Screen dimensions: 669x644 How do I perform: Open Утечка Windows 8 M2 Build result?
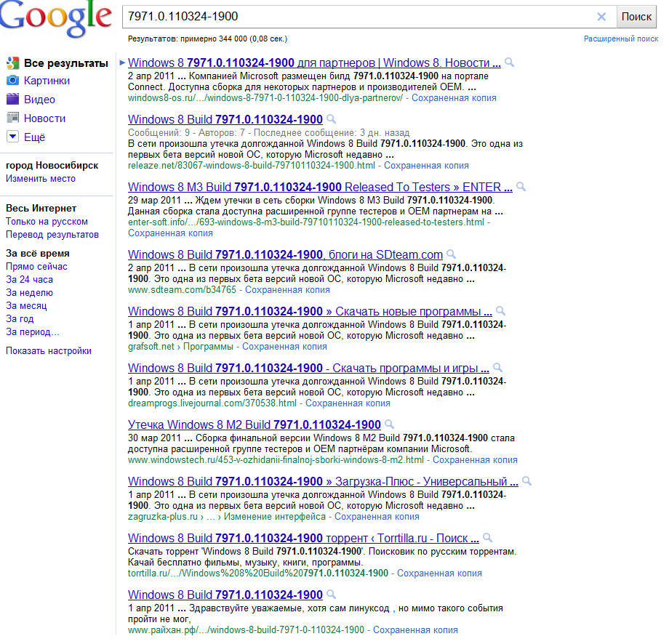(x=255, y=424)
